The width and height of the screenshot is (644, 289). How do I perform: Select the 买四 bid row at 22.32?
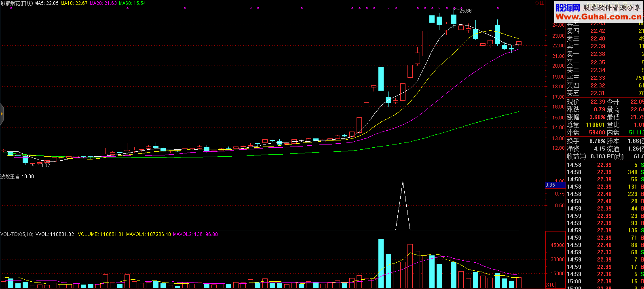tap(605, 86)
